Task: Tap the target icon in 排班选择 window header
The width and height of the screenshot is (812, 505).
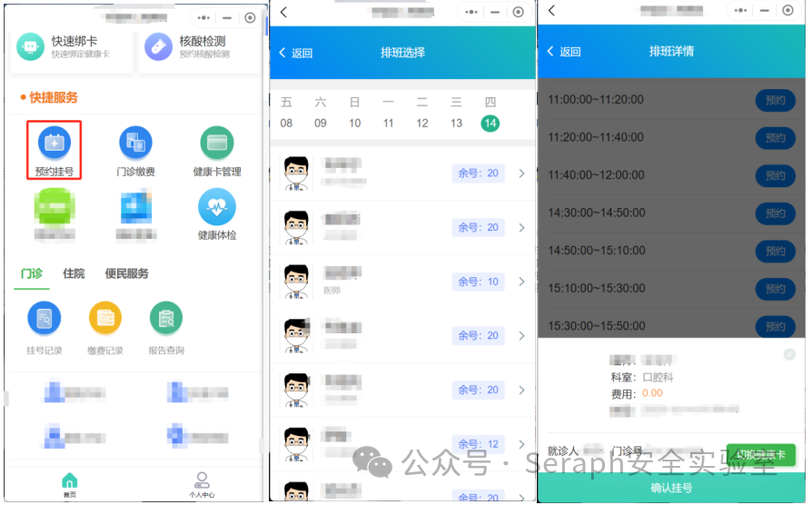Action: (x=519, y=12)
